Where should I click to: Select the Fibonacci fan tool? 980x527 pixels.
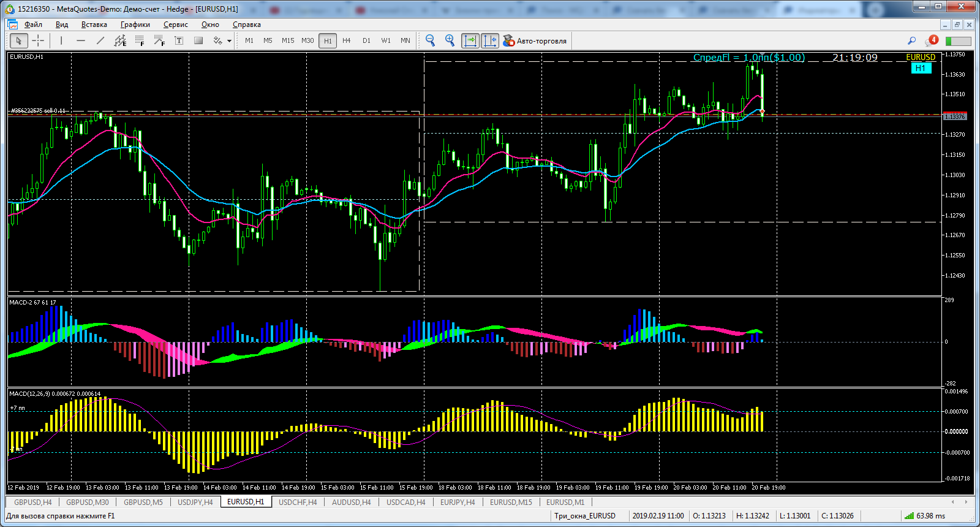tap(159, 40)
